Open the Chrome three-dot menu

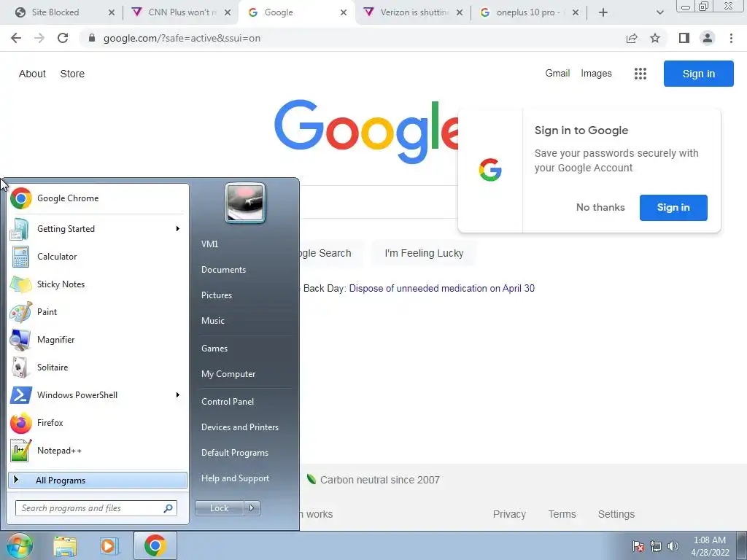pyautogui.click(x=731, y=38)
